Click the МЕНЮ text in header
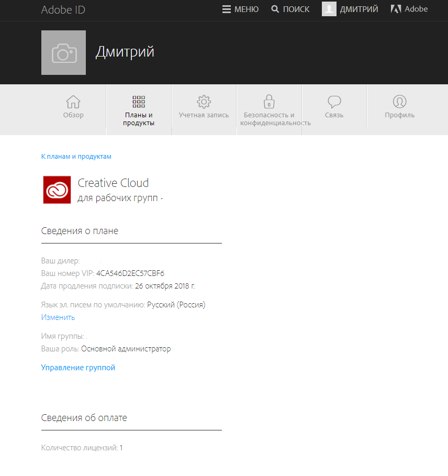Viewport: 448px width, 476px height. pos(247,9)
